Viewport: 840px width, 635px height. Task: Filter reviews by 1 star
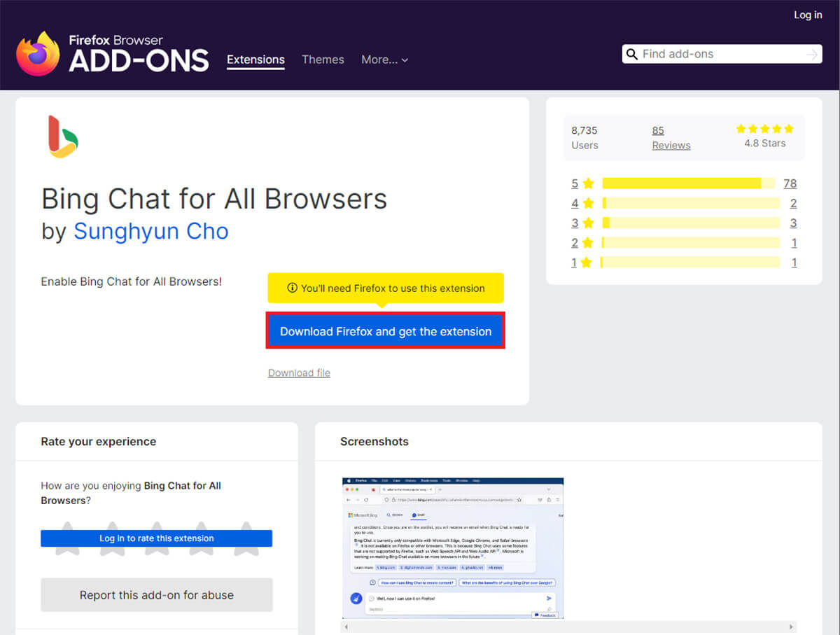[x=582, y=262]
